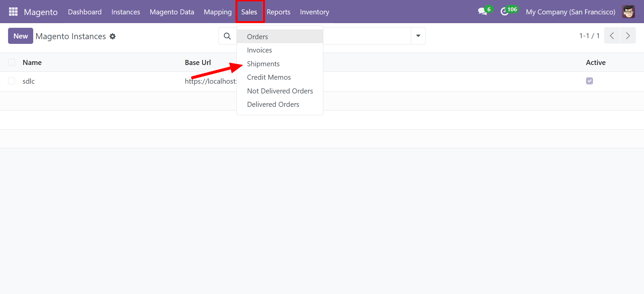Viewport: 644px width, 294px height.
Task: Click the https://localhost base URL cell
Action: 211,81
